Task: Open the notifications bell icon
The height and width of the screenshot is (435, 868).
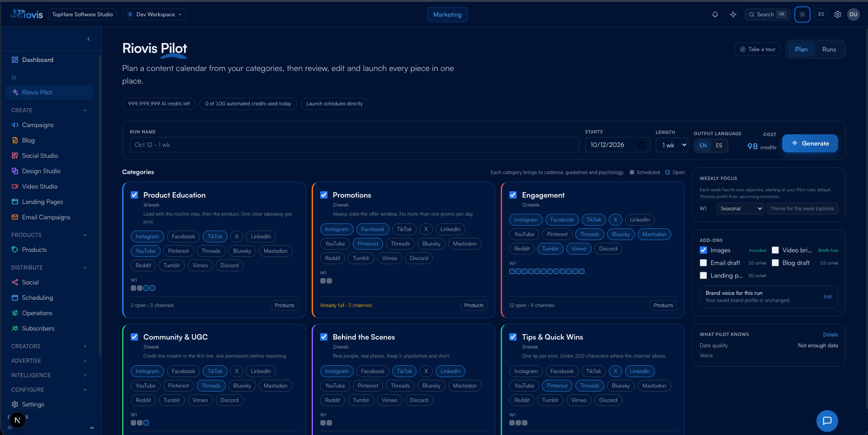Action: [x=715, y=14]
